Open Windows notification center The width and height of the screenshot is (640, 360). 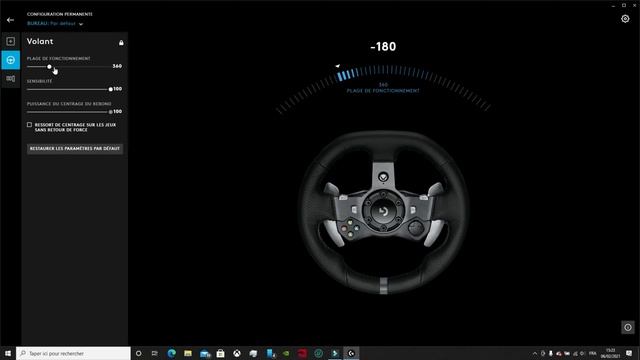pyautogui.click(x=629, y=353)
